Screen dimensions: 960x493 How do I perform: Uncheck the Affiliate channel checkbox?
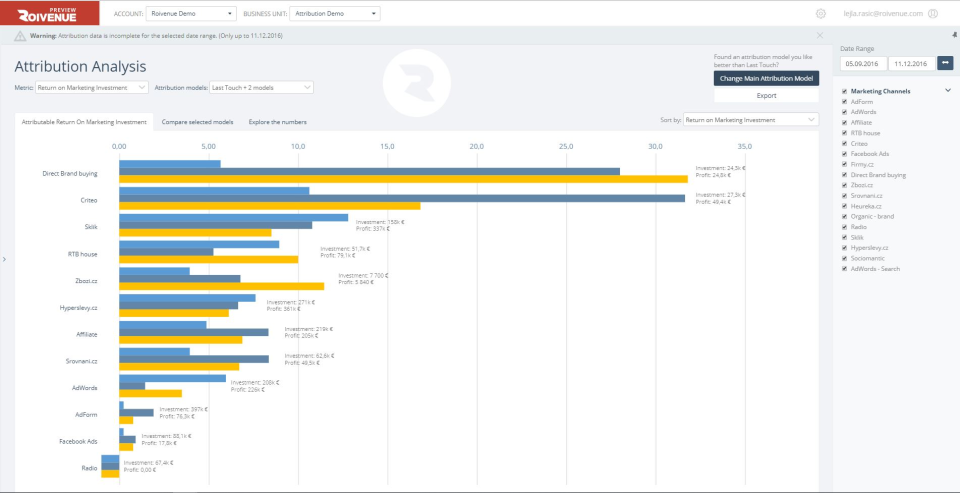[x=845, y=122]
